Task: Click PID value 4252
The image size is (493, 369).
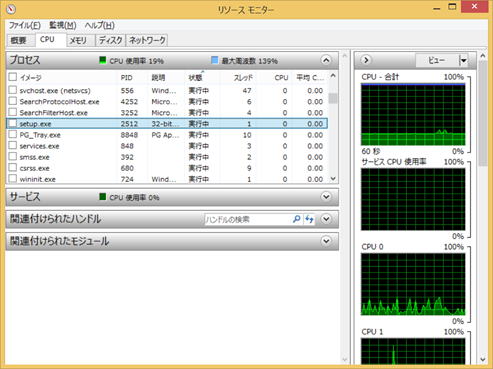Action: pos(129,102)
